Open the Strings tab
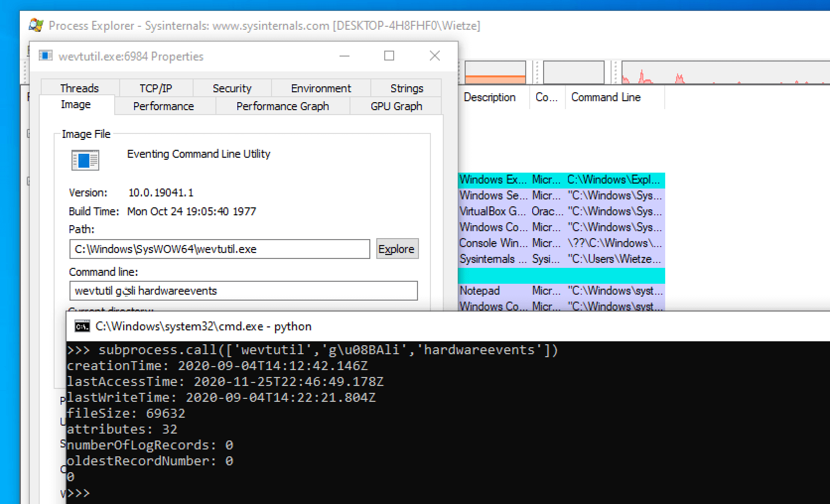This screenshot has width=830, height=504. [x=407, y=88]
